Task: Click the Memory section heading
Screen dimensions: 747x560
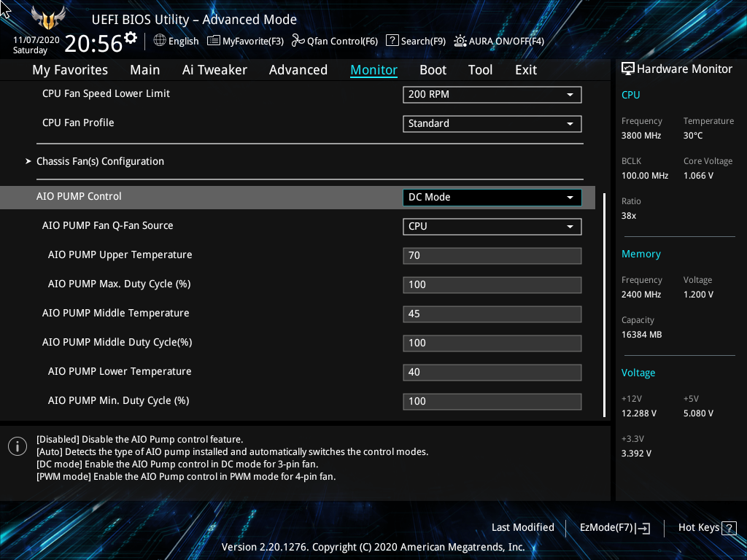Action: [640, 254]
